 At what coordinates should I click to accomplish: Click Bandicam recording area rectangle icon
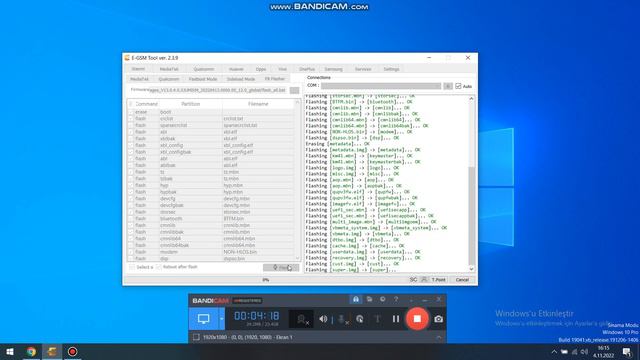click(x=196, y=337)
